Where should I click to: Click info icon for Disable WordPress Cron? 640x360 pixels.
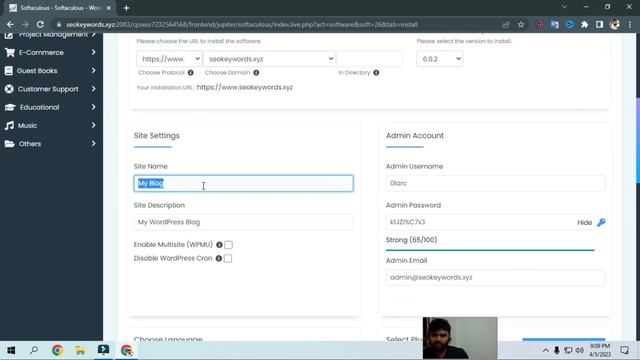[x=219, y=258]
